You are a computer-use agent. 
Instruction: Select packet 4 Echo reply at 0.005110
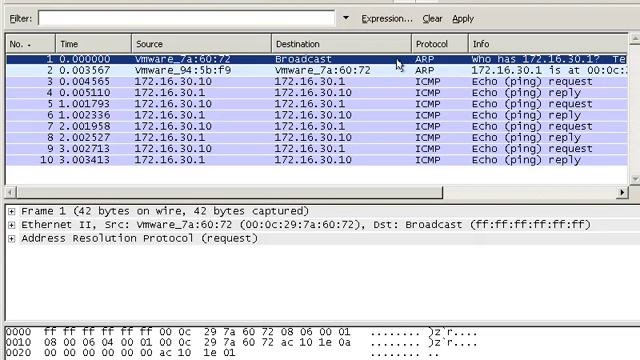(317, 93)
